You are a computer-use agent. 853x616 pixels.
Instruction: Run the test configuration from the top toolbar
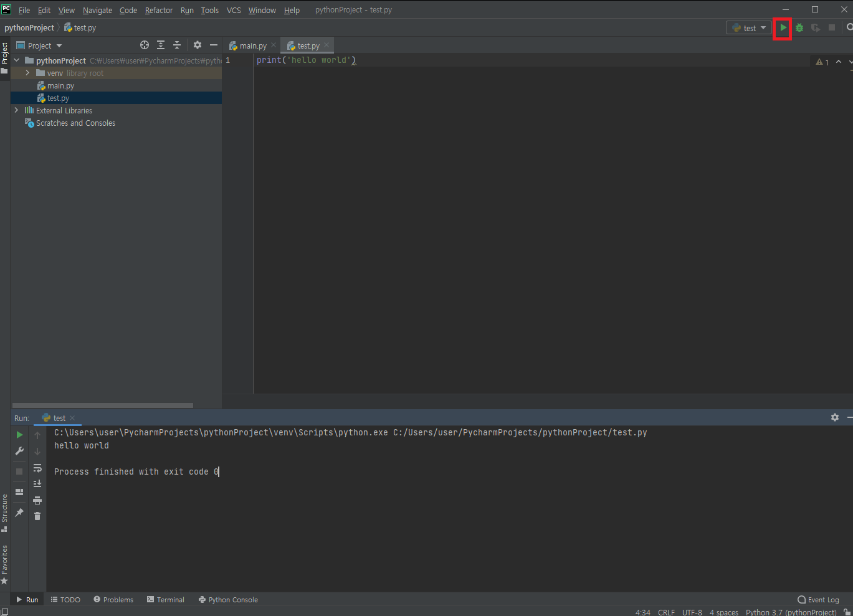coord(783,28)
